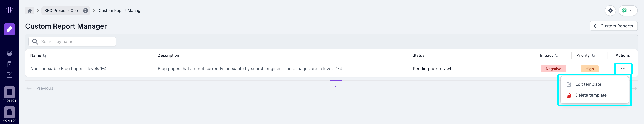Open the purple Analyze app icon
Screen dimensions: 644x124
click(x=10, y=29)
